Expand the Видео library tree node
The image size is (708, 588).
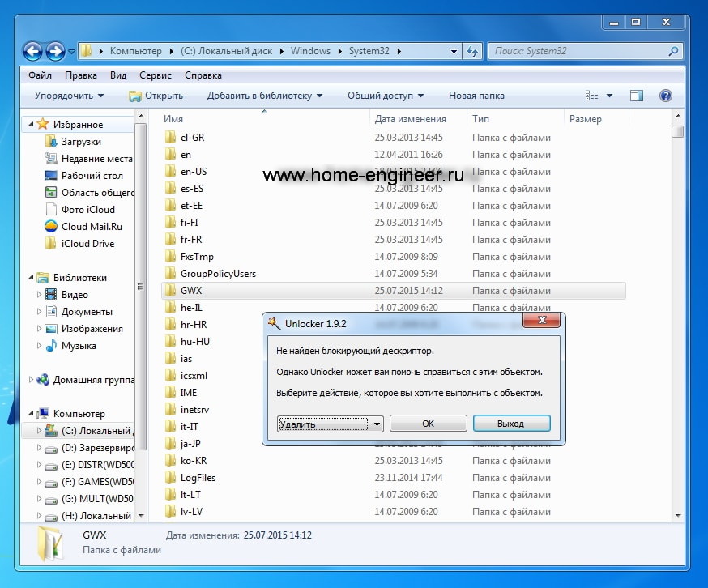click(x=39, y=295)
